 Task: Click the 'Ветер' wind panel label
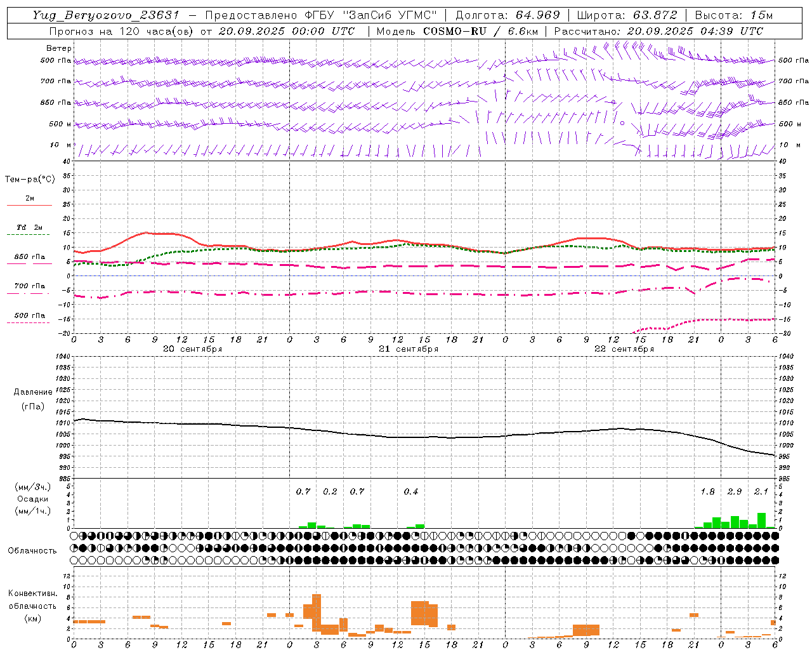pos(58,48)
